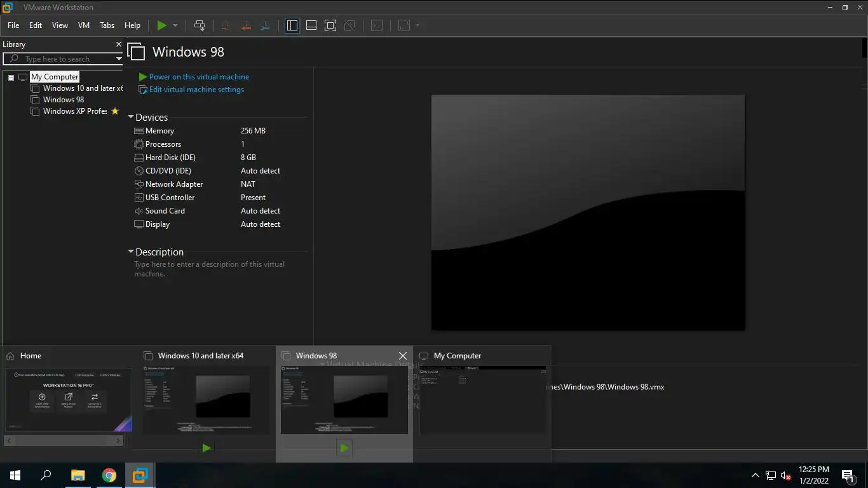Power on the VM with toolbar play button
The height and width of the screenshot is (488, 868).
coord(161,25)
